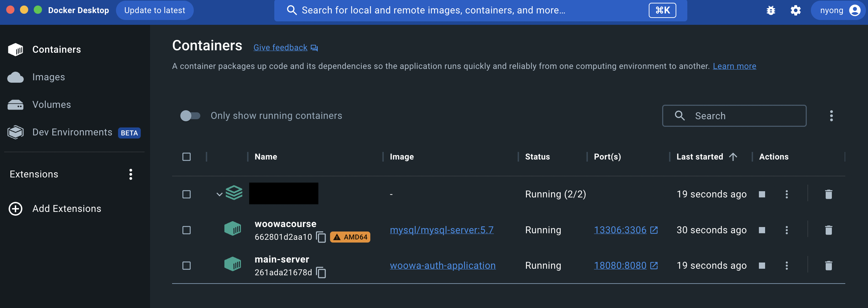
Task: Open the troubleshoot bug icon
Action: pyautogui.click(x=771, y=10)
